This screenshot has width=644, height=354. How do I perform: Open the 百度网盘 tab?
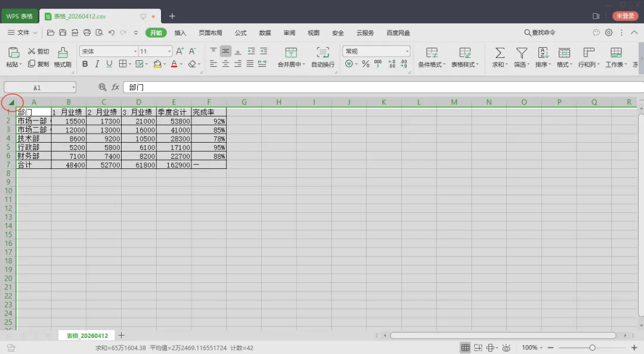(398, 33)
